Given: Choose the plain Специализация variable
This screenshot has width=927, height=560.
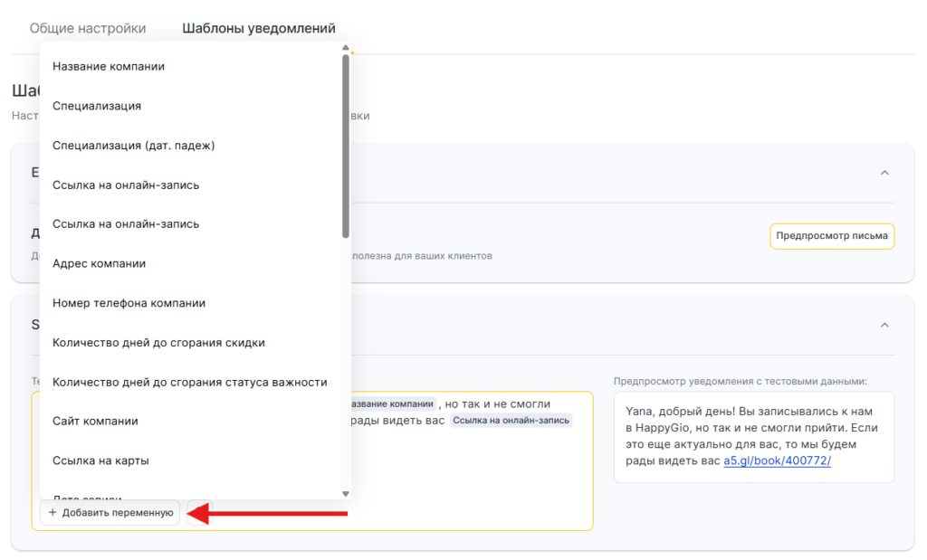Looking at the screenshot, I should coord(97,106).
